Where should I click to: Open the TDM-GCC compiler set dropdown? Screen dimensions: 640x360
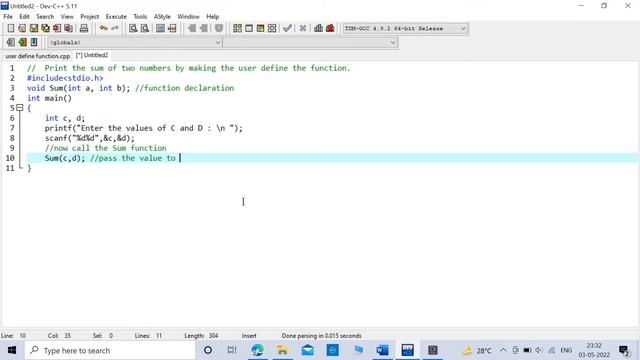[405, 29]
